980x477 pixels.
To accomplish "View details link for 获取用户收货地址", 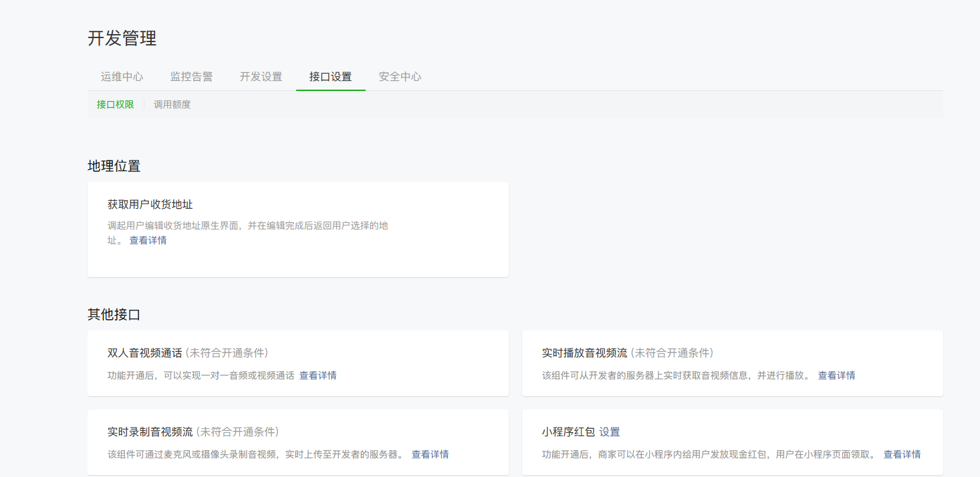I will click(148, 240).
